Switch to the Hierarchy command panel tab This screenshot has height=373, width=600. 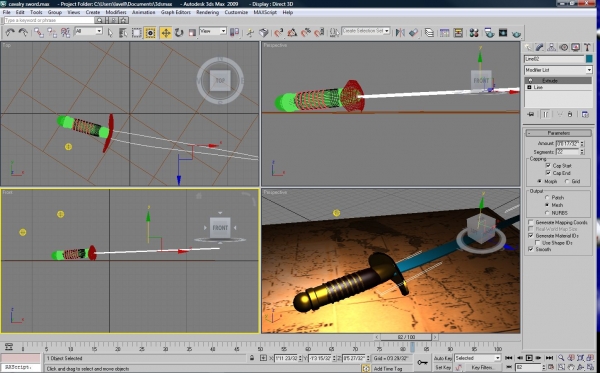pos(551,47)
